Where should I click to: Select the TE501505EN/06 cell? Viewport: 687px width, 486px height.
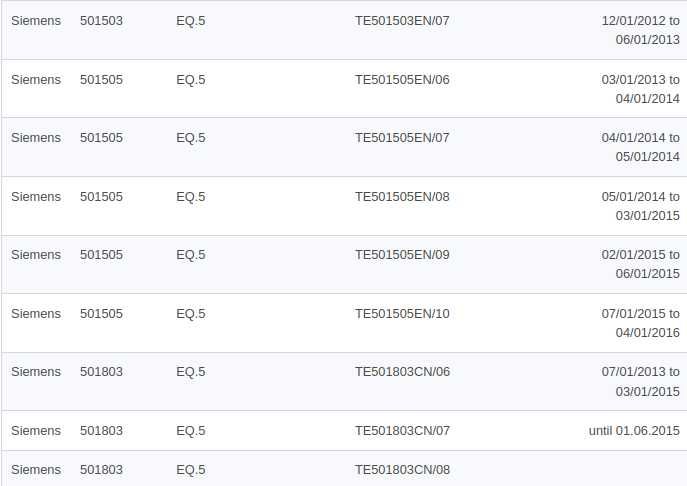(x=402, y=80)
